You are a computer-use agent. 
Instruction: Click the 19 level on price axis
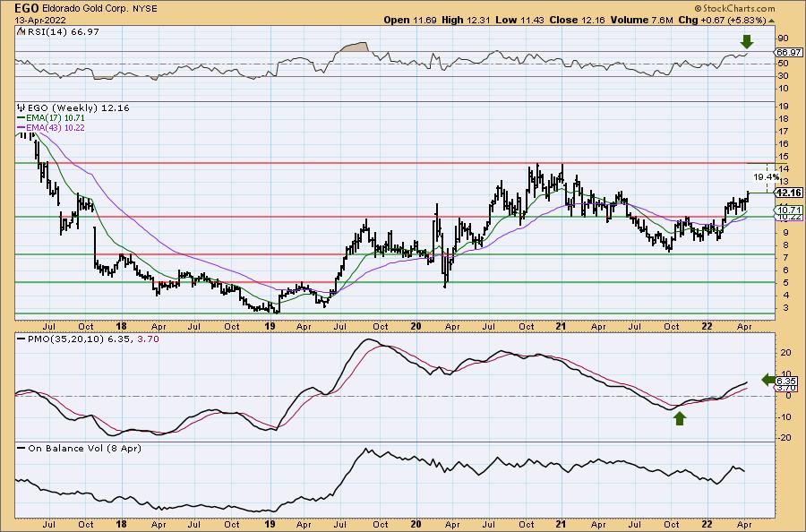(x=784, y=107)
